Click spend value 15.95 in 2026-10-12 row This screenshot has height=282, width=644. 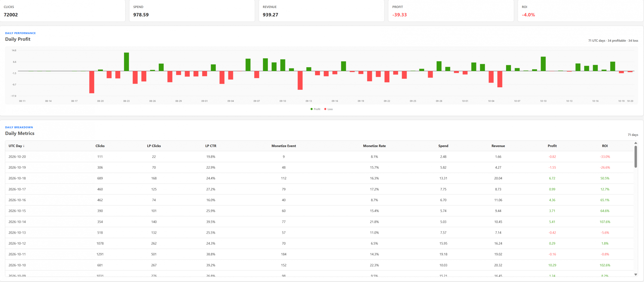pos(443,243)
